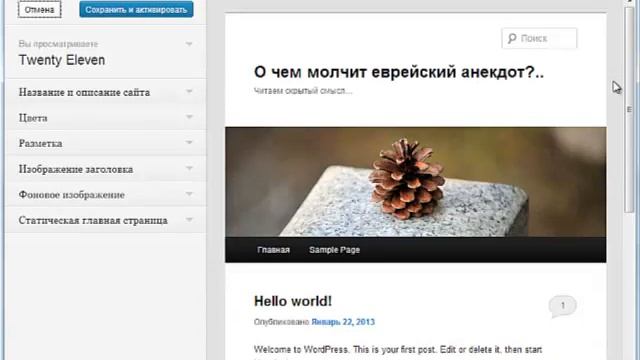Click the Отмена cancel button
Screen dimensions: 640x360
[x=39, y=9]
